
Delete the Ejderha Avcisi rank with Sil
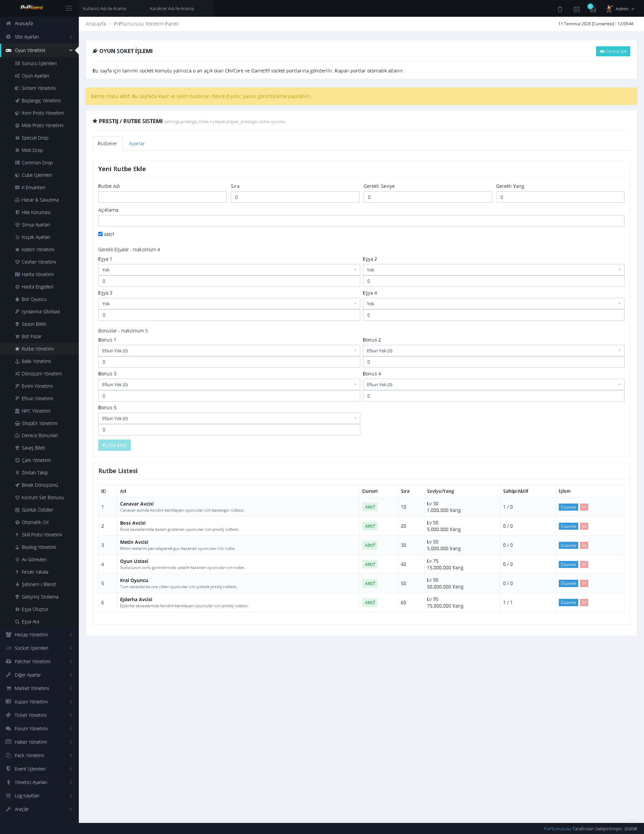tap(584, 602)
